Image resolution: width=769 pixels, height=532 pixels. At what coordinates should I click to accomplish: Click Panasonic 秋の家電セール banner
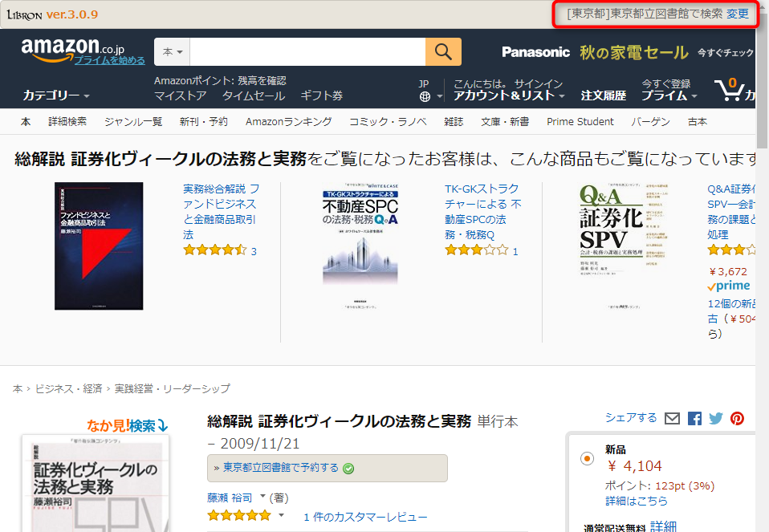click(627, 52)
